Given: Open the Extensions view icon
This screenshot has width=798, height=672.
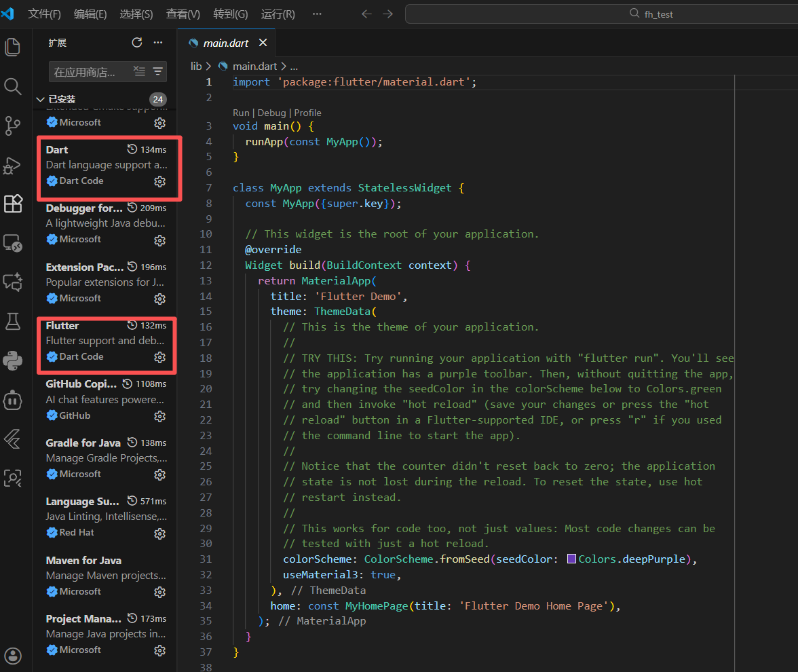Looking at the screenshot, I should point(13,204).
